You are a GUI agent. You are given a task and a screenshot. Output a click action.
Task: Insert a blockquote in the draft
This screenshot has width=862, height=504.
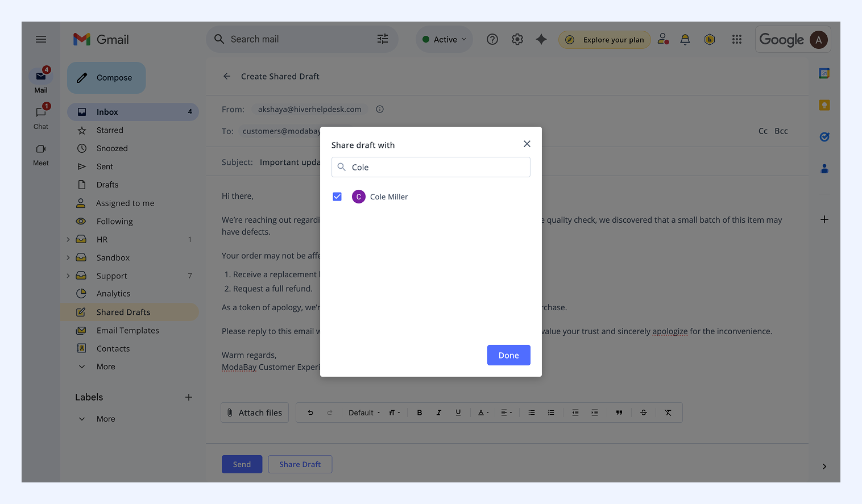(x=619, y=413)
